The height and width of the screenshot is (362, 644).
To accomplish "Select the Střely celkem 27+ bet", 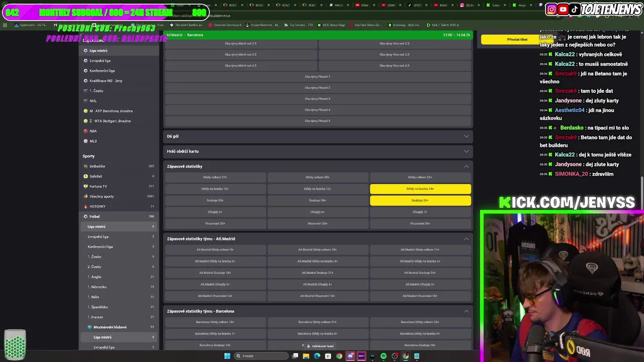I will pos(215,177).
